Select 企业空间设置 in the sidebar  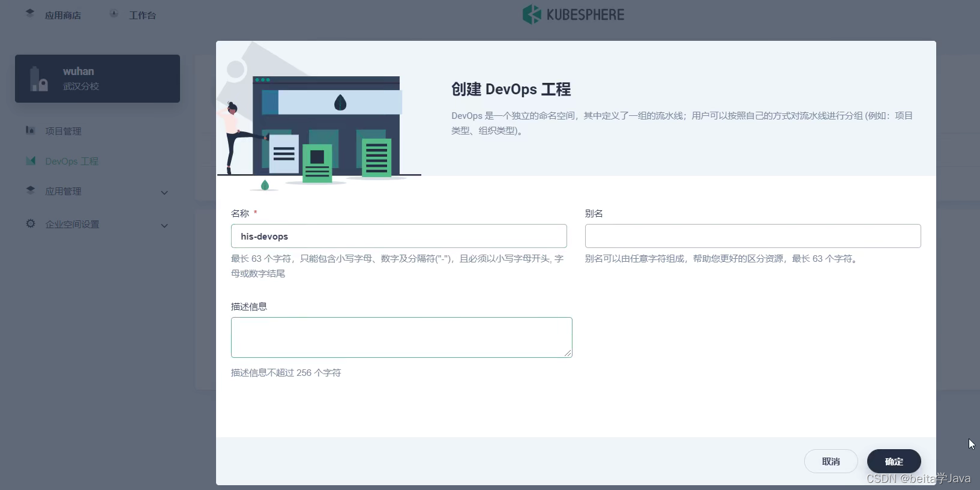72,224
